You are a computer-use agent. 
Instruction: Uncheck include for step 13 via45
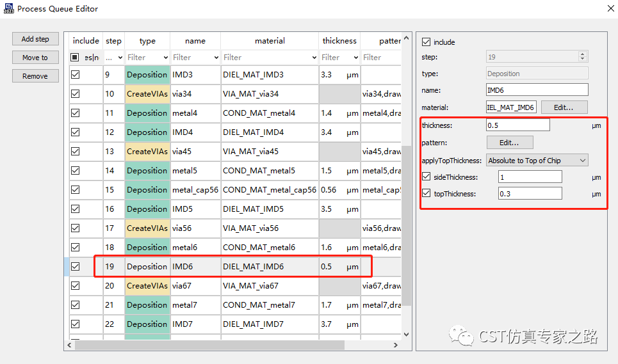click(76, 151)
